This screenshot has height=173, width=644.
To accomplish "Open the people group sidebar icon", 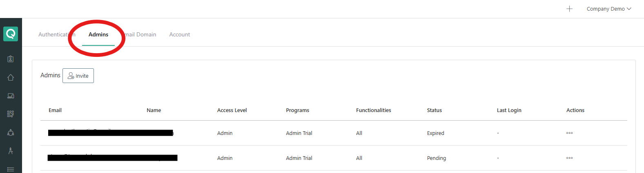I will point(11,133).
